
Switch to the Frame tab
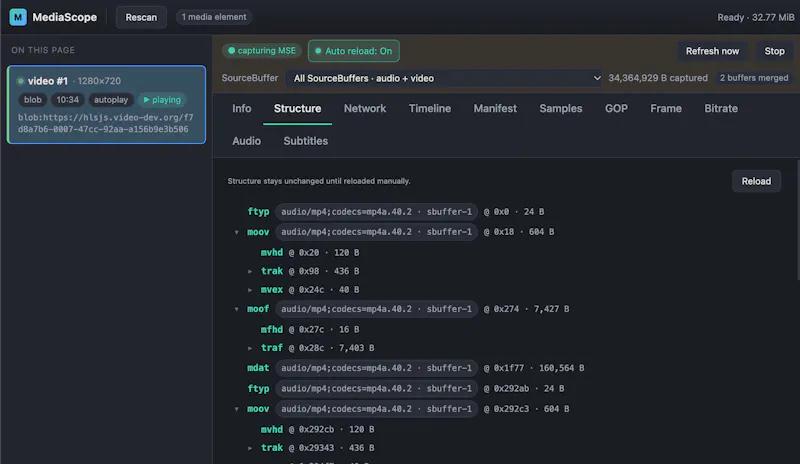[666, 109]
